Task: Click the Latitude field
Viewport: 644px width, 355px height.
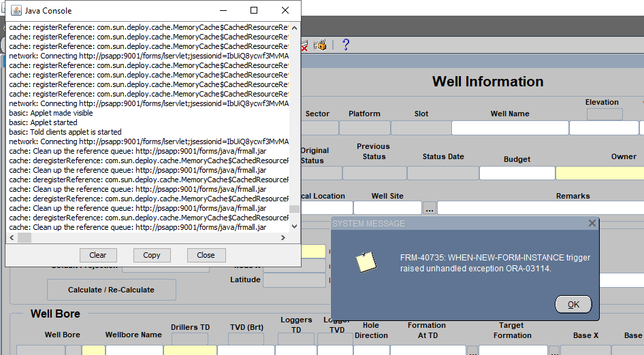Action: (x=294, y=280)
